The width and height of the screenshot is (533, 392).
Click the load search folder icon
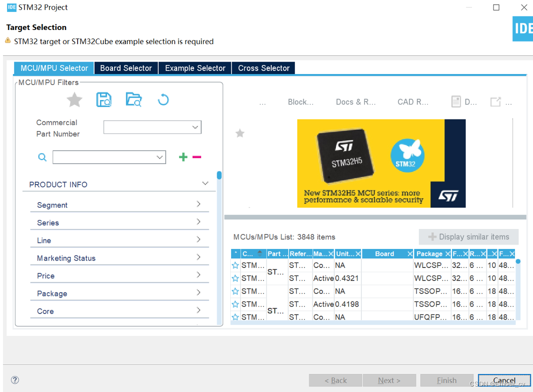coord(134,100)
